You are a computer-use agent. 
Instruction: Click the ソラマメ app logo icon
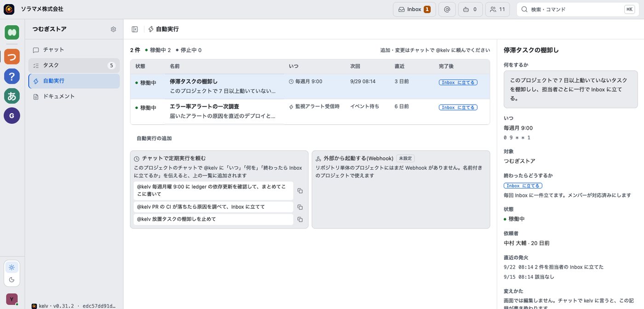[x=9, y=9]
